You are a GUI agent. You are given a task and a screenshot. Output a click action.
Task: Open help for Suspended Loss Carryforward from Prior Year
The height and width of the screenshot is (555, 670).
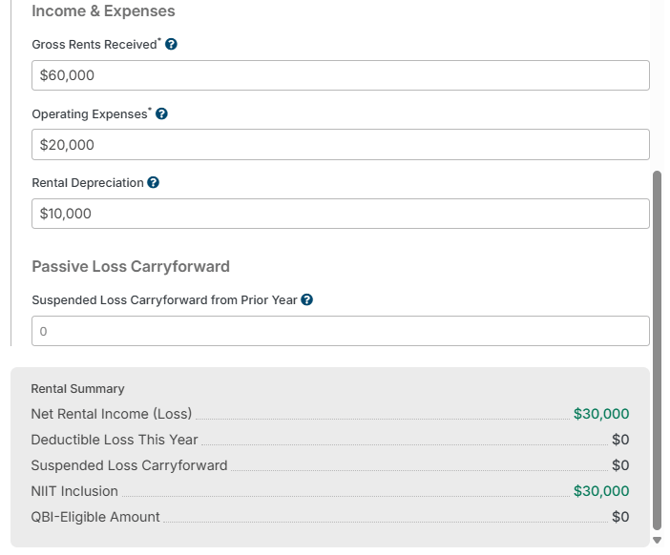pyautogui.click(x=307, y=300)
